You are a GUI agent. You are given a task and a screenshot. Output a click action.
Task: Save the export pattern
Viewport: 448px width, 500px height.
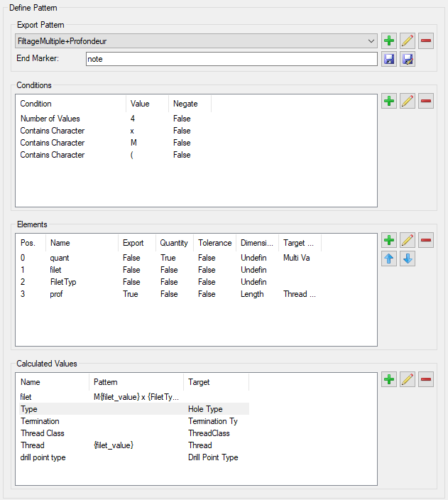(389, 59)
